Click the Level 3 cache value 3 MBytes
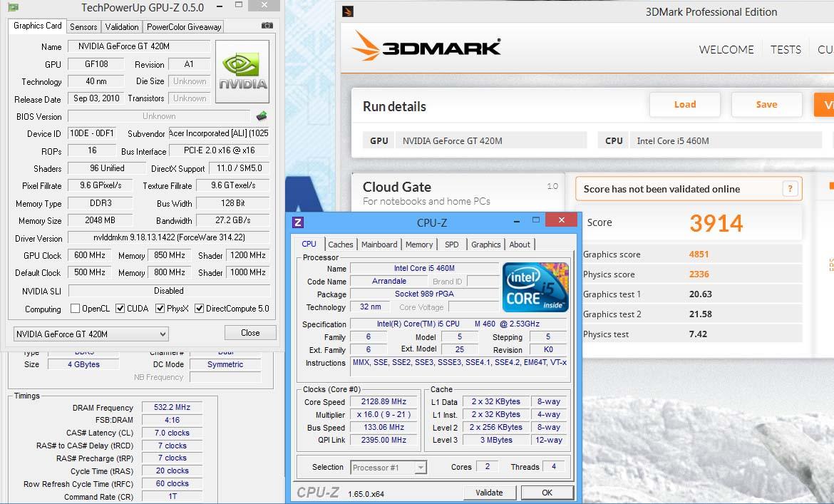This screenshot has width=834, height=504. tap(495, 440)
